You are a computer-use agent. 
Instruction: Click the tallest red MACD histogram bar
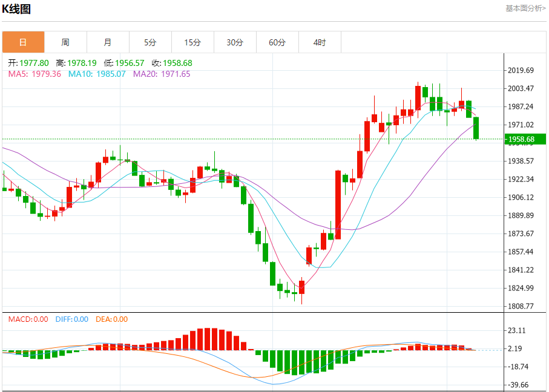pos(207,339)
